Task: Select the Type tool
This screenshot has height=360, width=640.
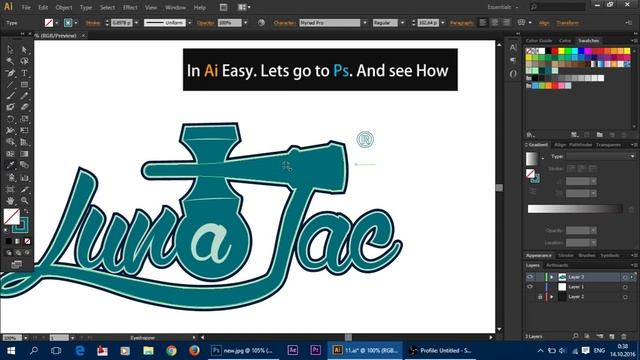Action: (24, 73)
